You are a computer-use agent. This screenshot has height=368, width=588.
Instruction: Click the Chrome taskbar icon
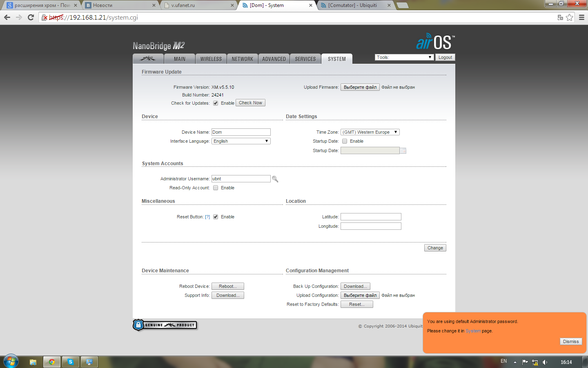click(52, 362)
